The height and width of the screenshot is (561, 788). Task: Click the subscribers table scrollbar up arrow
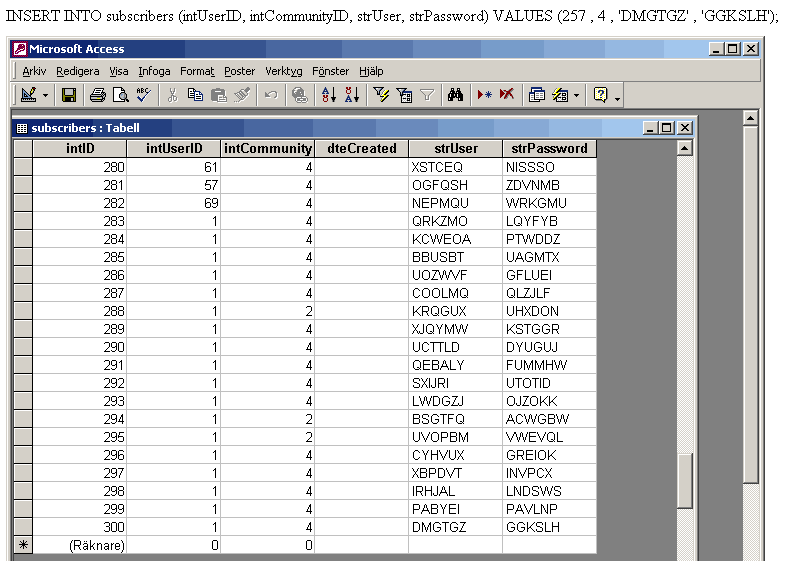pyautogui.click(x=684, y=148)
